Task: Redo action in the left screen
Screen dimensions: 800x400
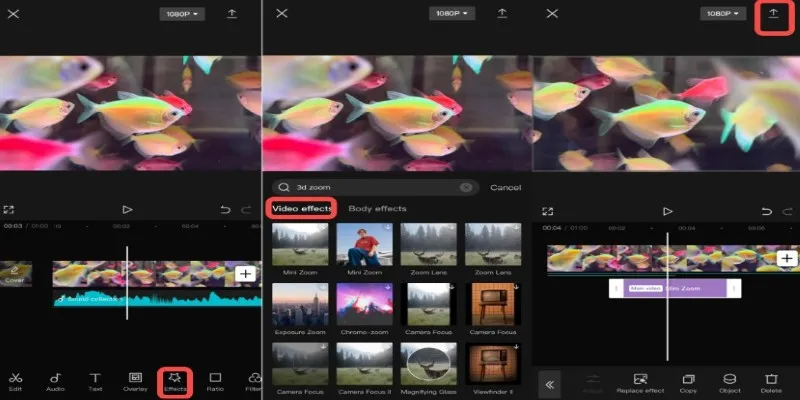Action: [x=246, y=210]
